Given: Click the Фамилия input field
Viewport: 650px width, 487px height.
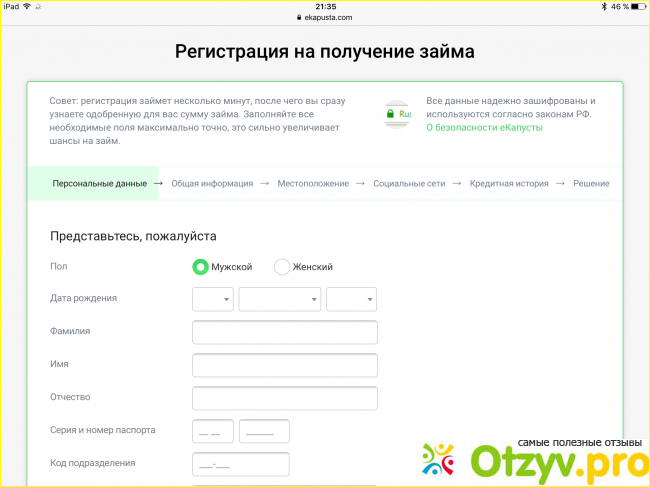Looking at the screenshot, I should tap(285, 332).
